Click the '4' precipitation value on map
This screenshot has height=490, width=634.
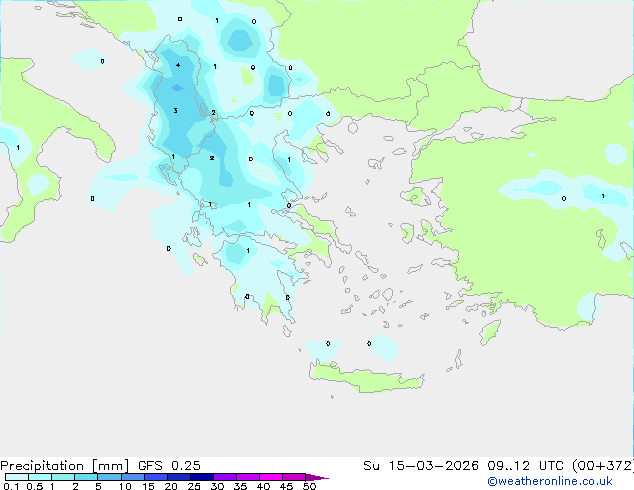(178, 65)
